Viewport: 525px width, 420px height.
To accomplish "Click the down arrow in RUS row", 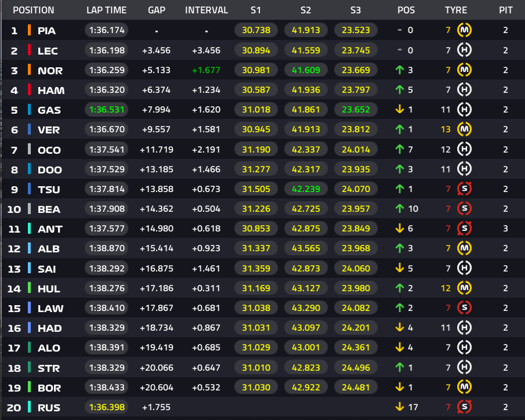I will 400,407.
